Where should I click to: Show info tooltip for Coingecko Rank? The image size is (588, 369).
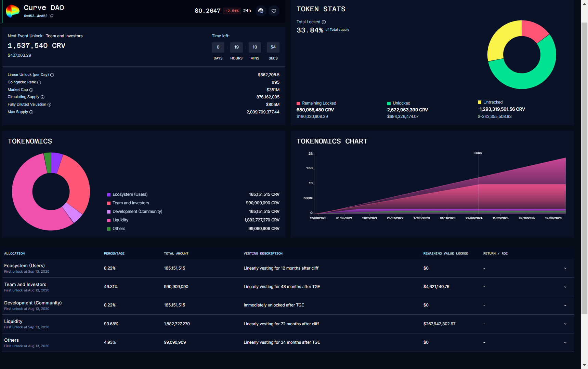tap(39, 82)
